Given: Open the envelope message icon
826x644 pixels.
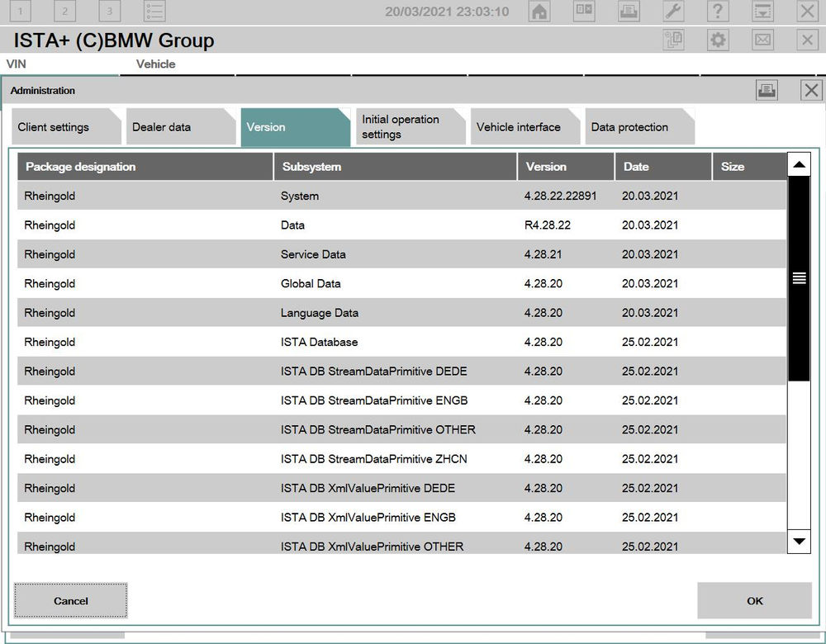Looking at the screenshot, I should (x=762, y=40).
